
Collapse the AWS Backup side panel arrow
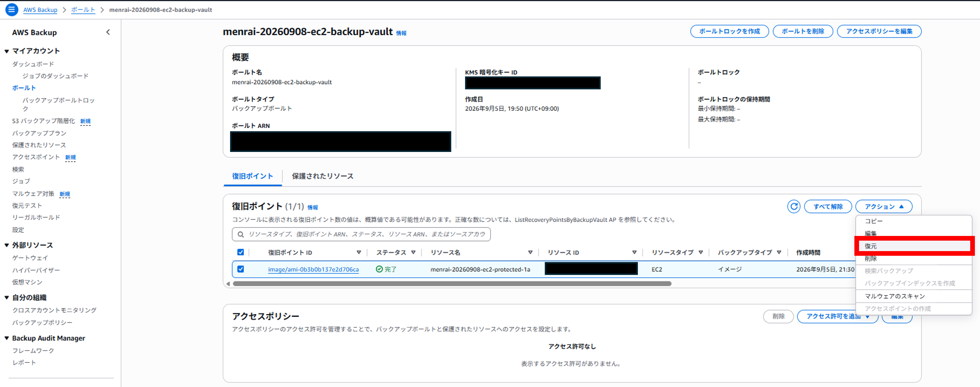point(108,32)
